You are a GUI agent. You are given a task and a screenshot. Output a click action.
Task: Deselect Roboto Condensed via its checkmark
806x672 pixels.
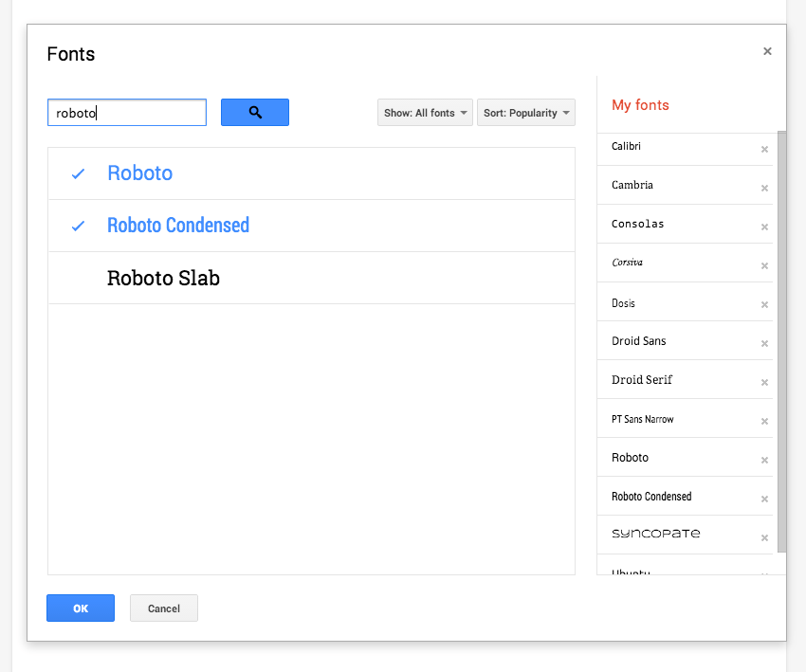pyautogui.click(x=78, y=225)
